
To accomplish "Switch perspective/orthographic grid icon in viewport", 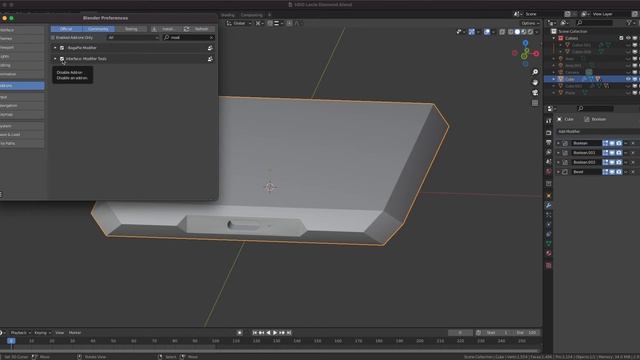I will click(535, 103).
